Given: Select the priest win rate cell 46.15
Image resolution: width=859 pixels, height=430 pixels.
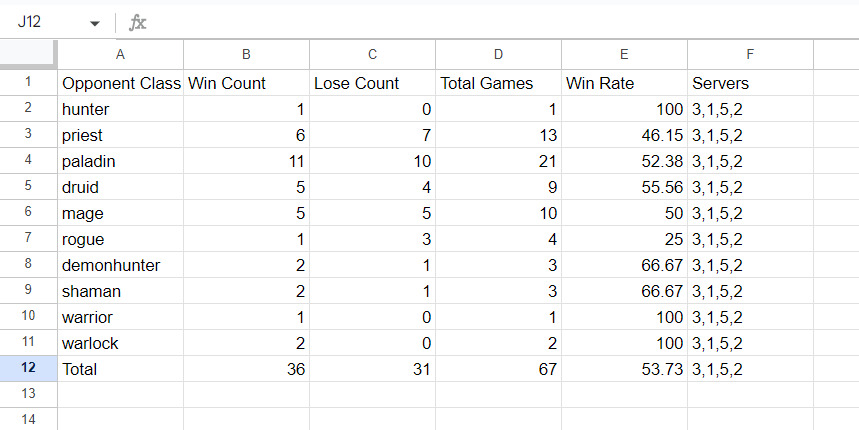Looking at the screenshot, I should coord(624,135).
